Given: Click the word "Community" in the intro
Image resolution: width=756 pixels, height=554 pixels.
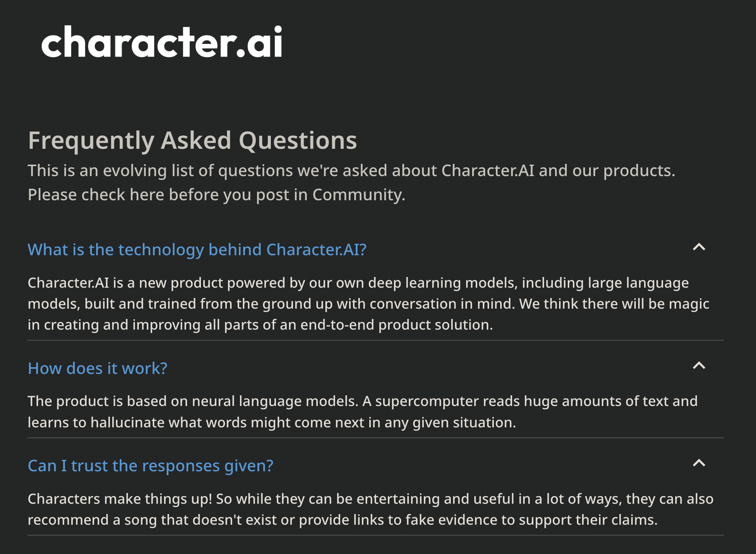Looking at the screenshot, I should (x=358, y=194).
